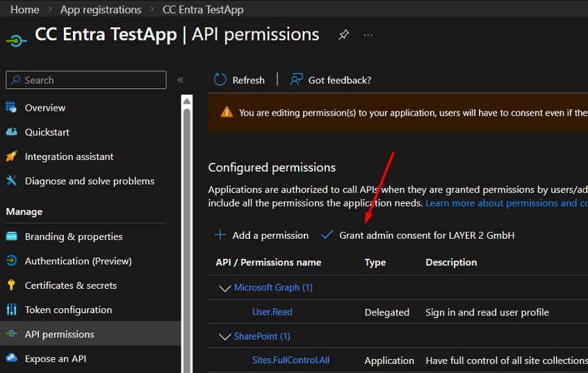Screen dimensions: 588x373
Task: Open the more options ellipsis menu
Action: pyautogui.click(x=368, y=35)
